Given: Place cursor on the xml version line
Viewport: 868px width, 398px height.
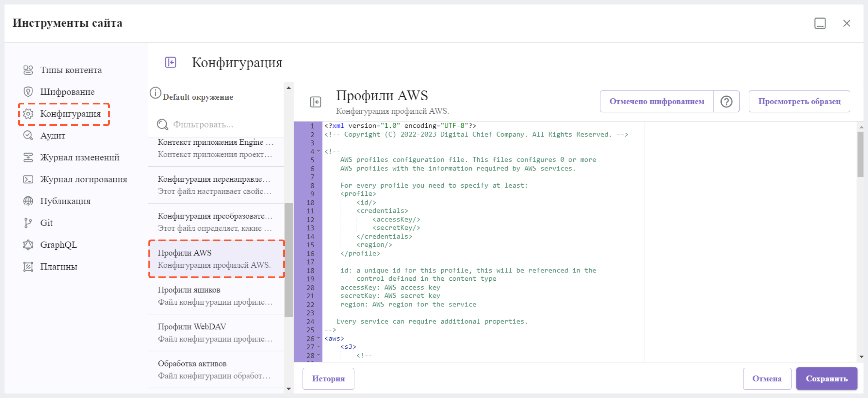Looking at the screenshot, I should tap(400, 126).
